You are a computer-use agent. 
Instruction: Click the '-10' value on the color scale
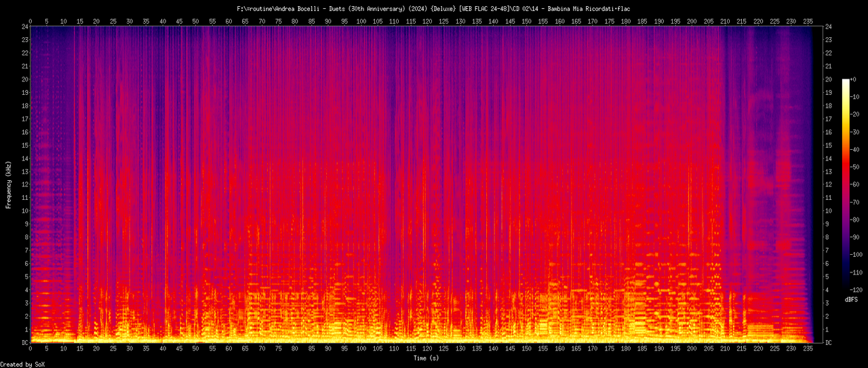pos(856,97)
